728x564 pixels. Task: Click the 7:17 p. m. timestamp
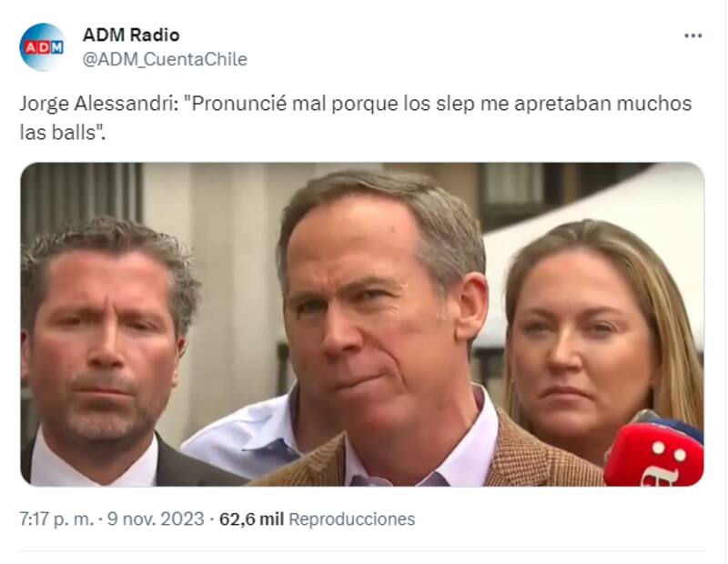coord(56,519)
